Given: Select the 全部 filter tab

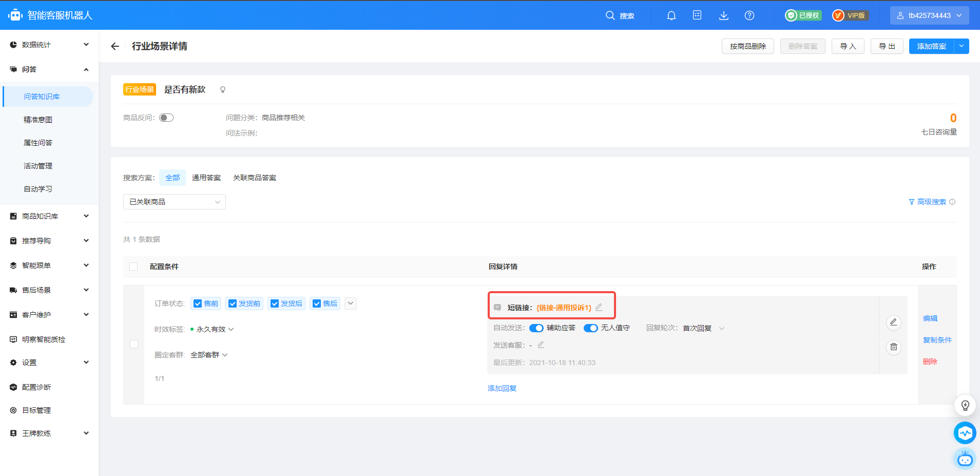Looking at the screenshot, I should coord(172,178).
